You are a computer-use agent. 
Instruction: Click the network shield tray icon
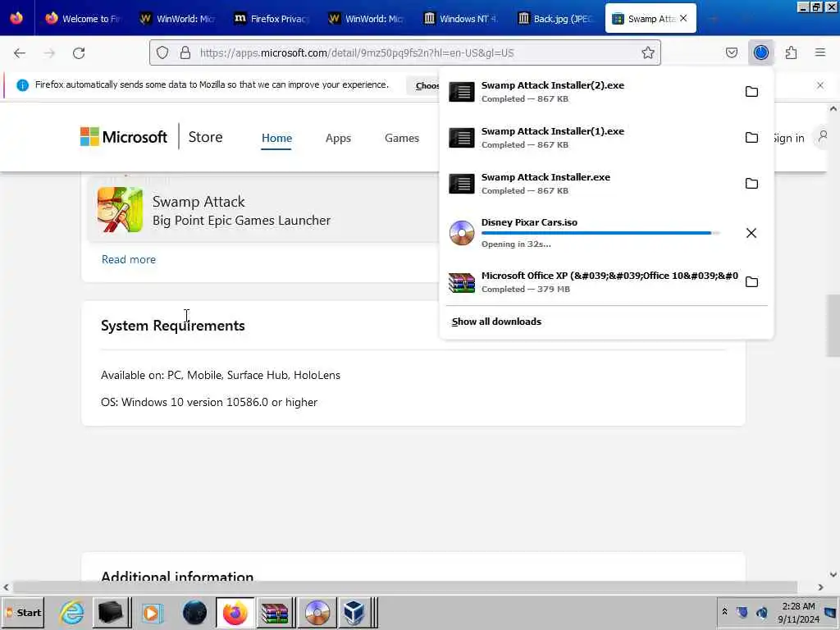click(x=742, y=612)
